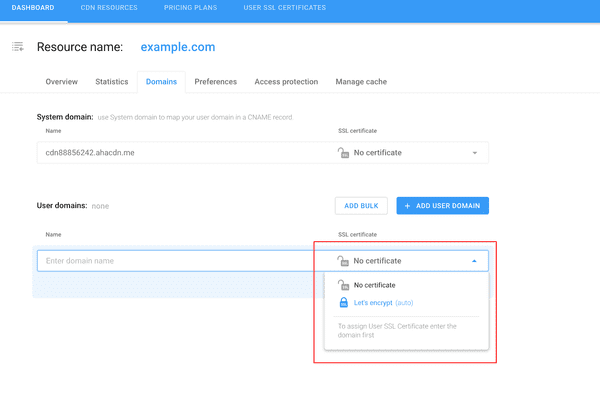Click the open padlock icon in system domain row

[x=343, y=153]
